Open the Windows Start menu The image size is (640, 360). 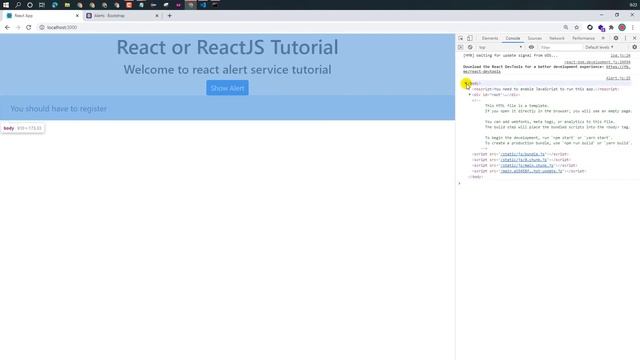[6, 5]
